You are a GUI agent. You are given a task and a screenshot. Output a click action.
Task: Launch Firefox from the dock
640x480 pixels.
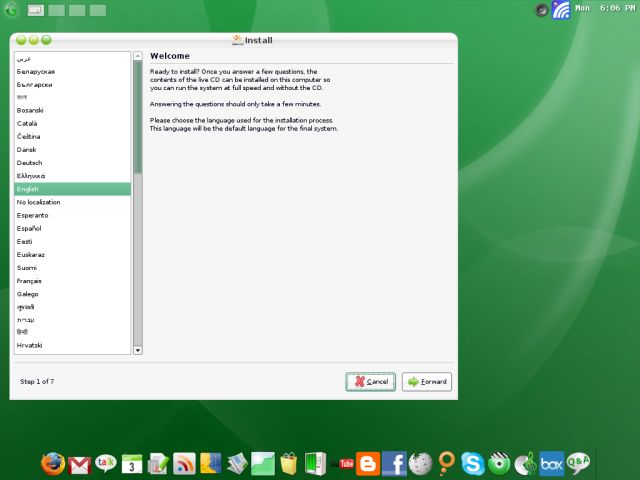[x=53, y=464]
